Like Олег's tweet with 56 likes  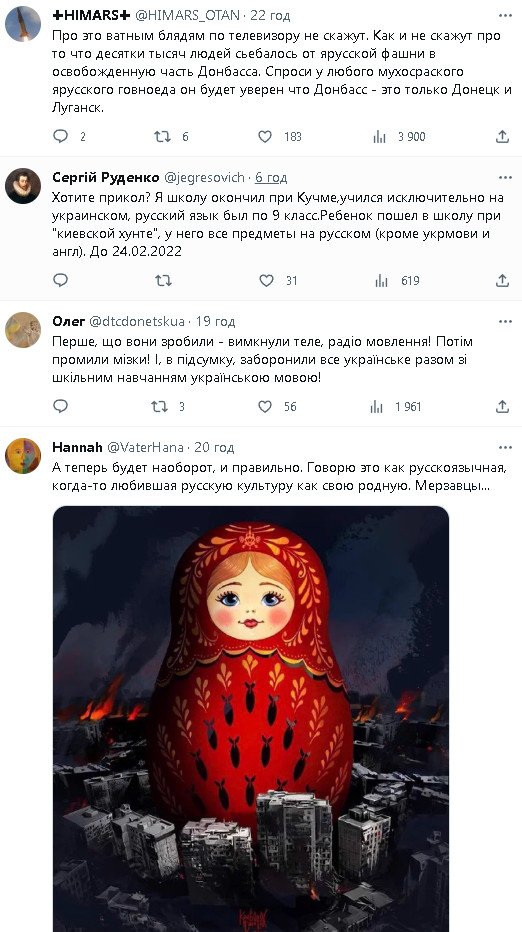(x=265, y=407)
